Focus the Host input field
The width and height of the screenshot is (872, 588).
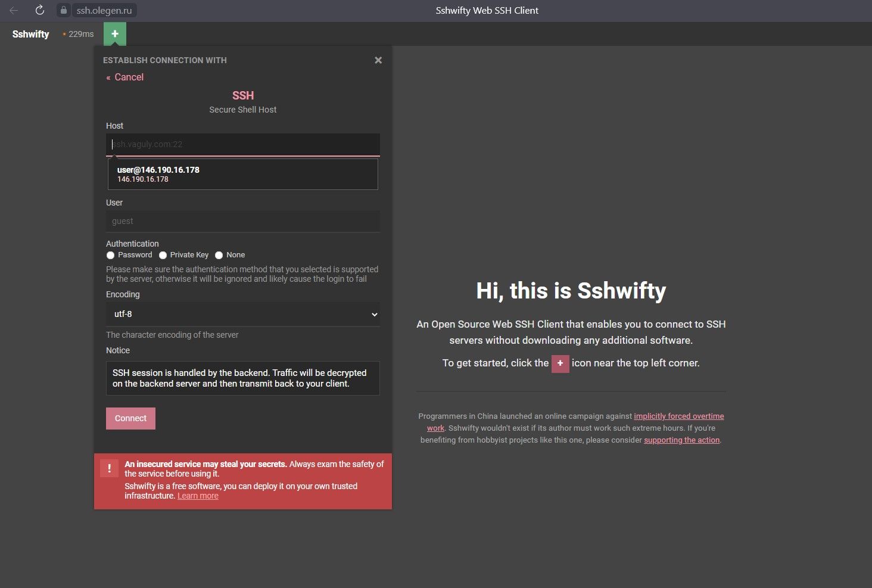tap(243, 144)
